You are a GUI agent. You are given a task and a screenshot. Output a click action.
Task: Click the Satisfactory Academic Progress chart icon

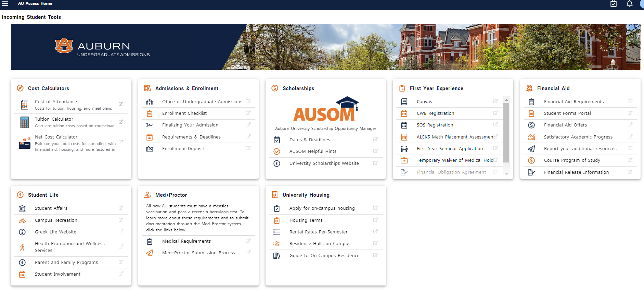531,137
